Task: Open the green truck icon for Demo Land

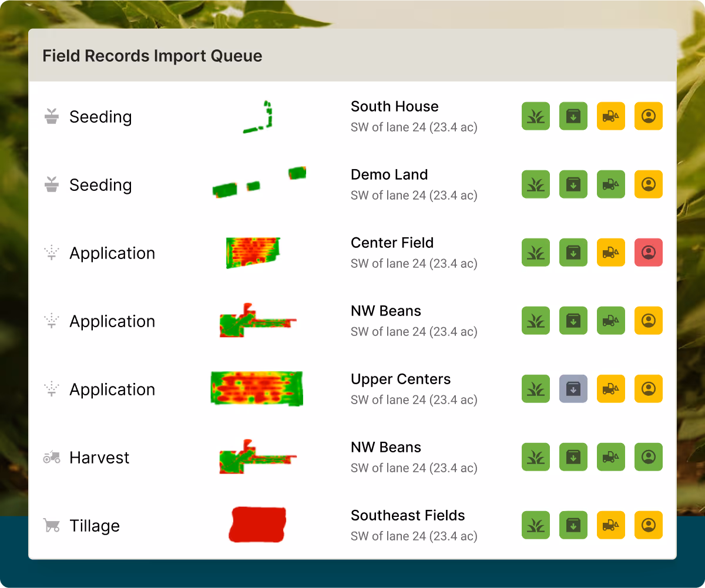Action: coord(611,184)
